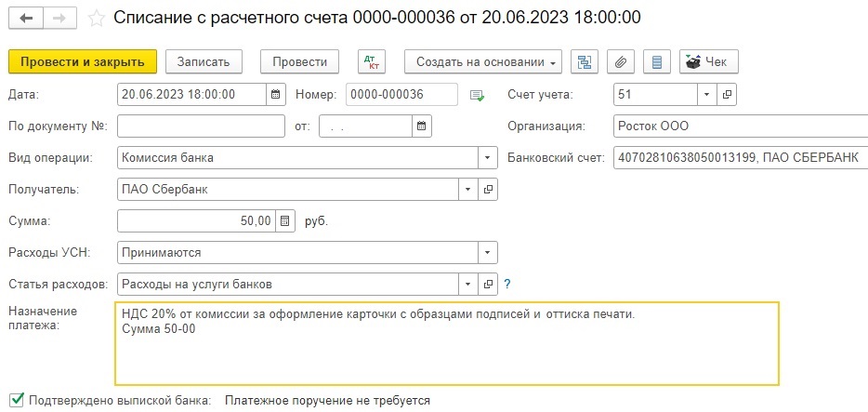
Task: Show Дт/Кт postings icon
Action: click(372, 61)
